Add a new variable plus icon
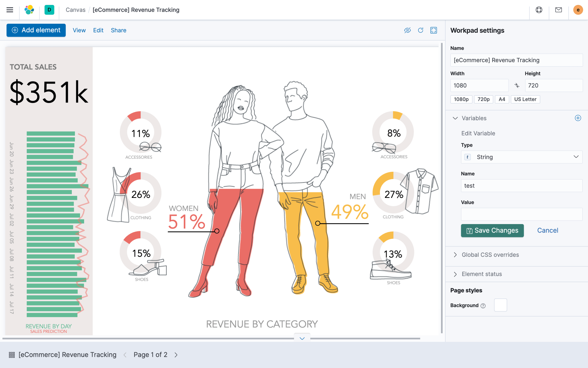This screenshot has height=368, width=588. tap(578, 118)
